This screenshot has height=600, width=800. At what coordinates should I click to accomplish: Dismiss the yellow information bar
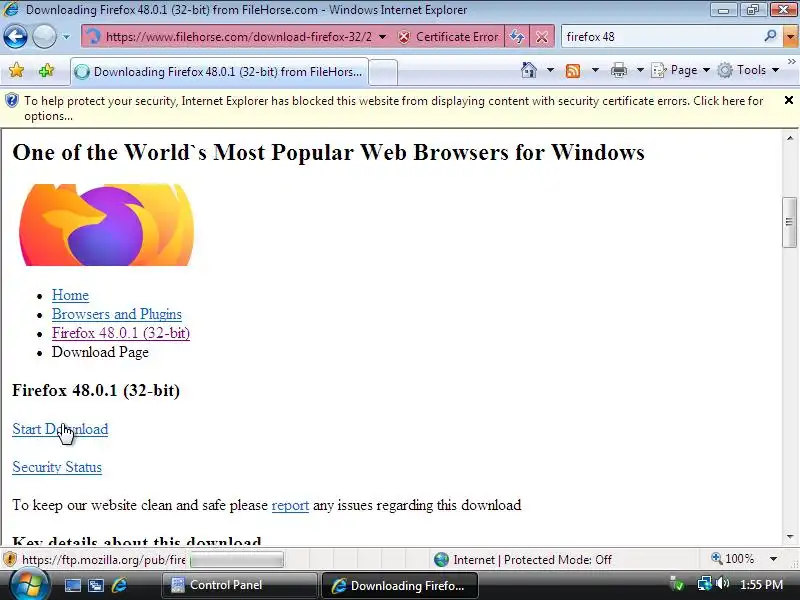(x=788, y=100)
